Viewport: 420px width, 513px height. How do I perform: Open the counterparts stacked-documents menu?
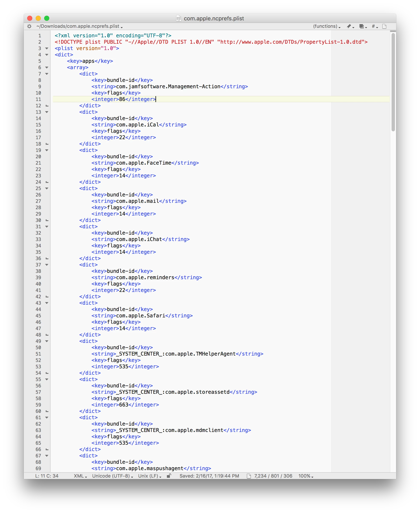(x=363, y=26)
